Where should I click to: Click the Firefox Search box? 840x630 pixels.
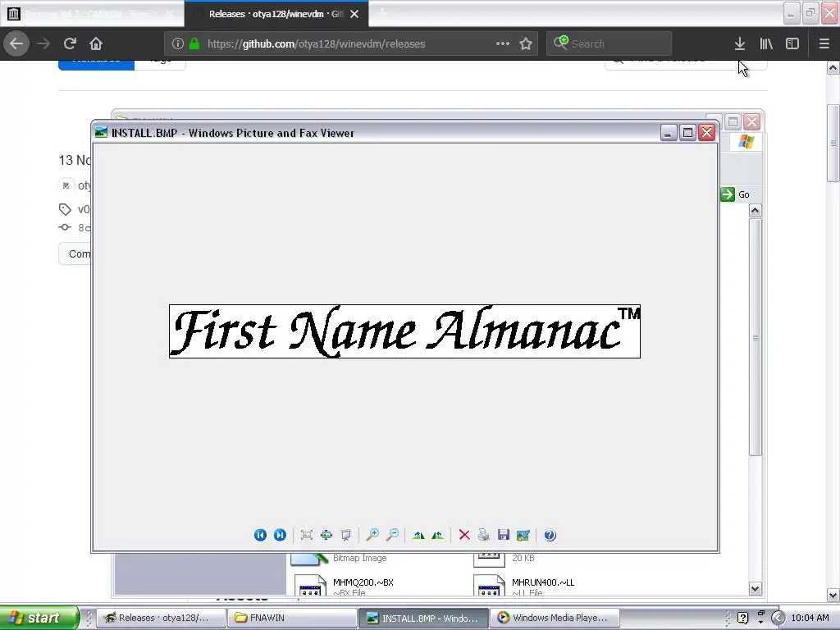(609, 43)
